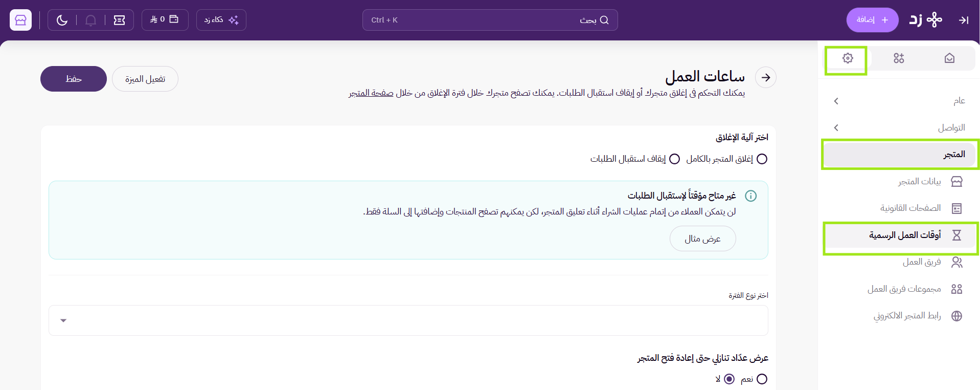Select المتجر section in sidebar
Image resolution: width=980 pixels, height=390 pixels.
899,154
